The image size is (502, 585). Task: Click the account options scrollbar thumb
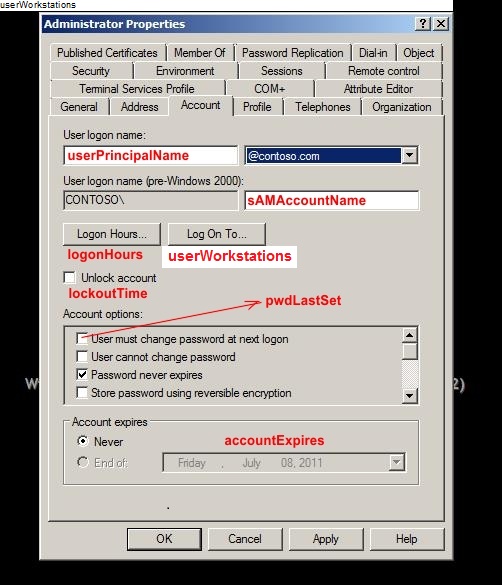pos(410,351)
